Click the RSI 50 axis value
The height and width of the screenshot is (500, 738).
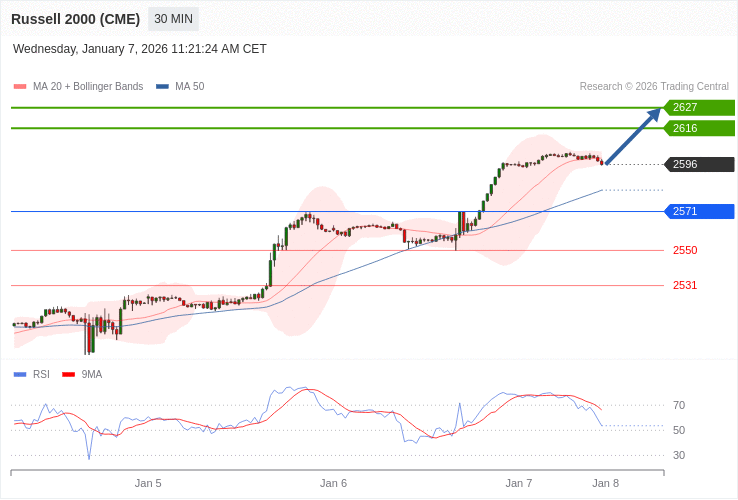679,430
